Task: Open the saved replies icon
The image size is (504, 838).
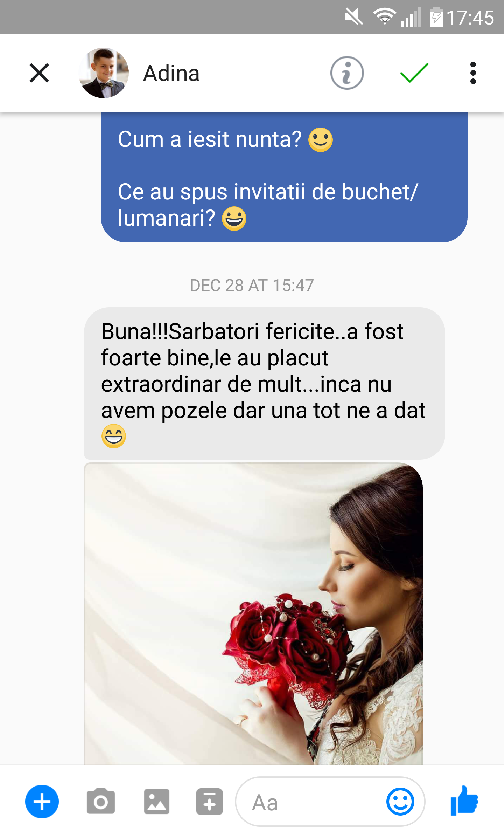Action: click(x=209, y=802)
